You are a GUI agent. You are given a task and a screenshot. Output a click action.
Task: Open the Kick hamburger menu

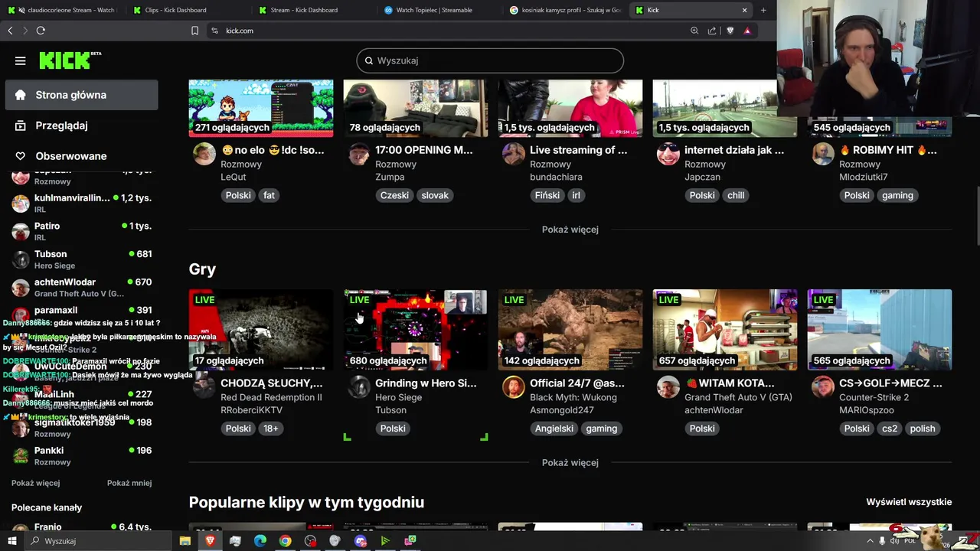coord(21,60)
